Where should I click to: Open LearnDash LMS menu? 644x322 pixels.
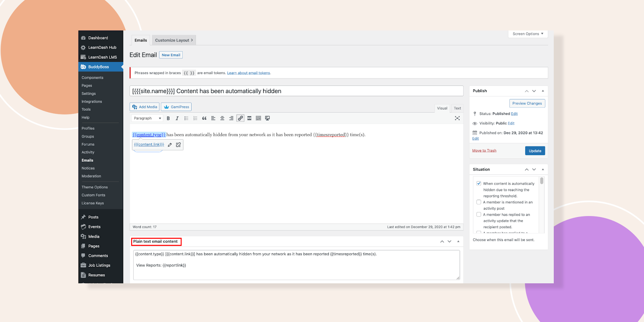(101, 57)
